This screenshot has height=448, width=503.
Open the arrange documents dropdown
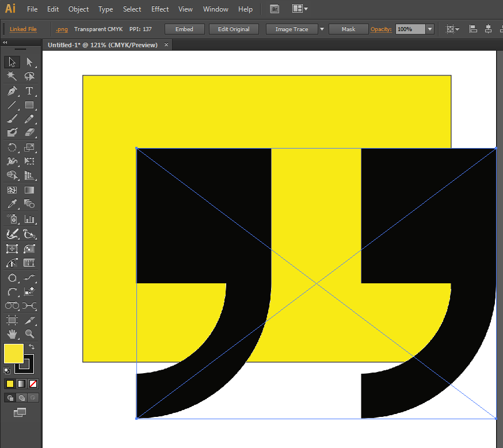click(300, 9)
